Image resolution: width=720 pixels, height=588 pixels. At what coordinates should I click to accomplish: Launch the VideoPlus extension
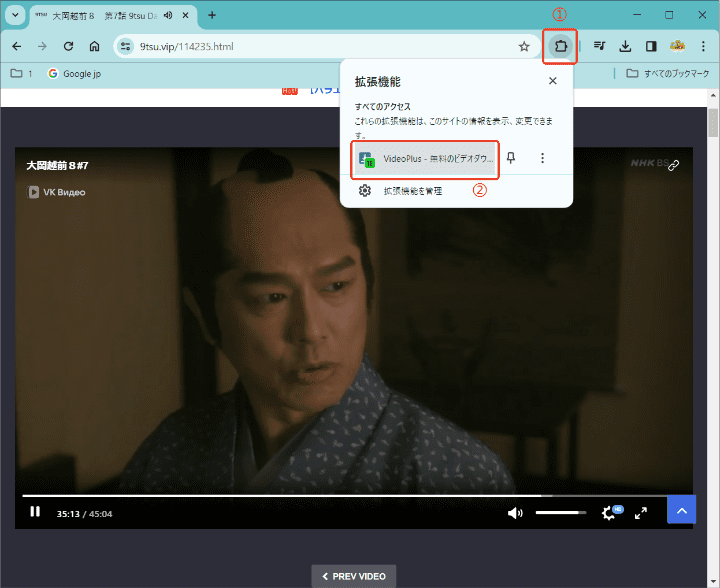(x=425, y=159)
